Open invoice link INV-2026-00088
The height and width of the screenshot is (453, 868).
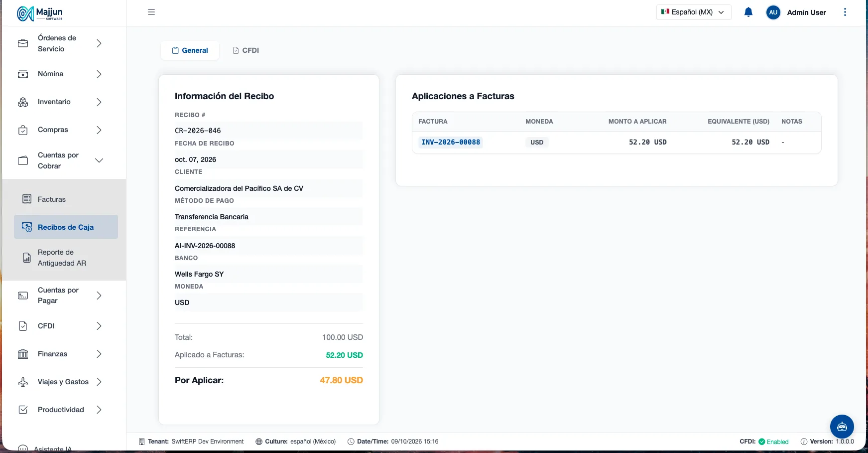451,142
